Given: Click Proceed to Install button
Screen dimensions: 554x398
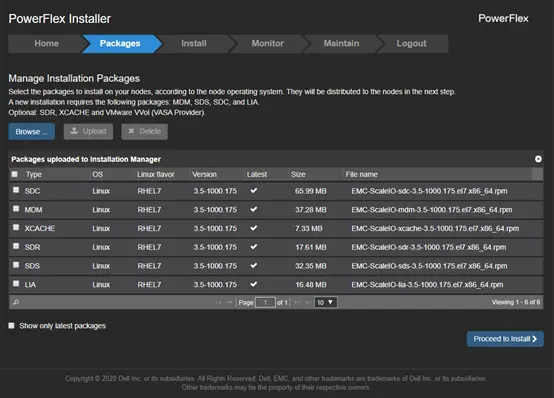Looking at the screenshot, I should coord(505,339).
